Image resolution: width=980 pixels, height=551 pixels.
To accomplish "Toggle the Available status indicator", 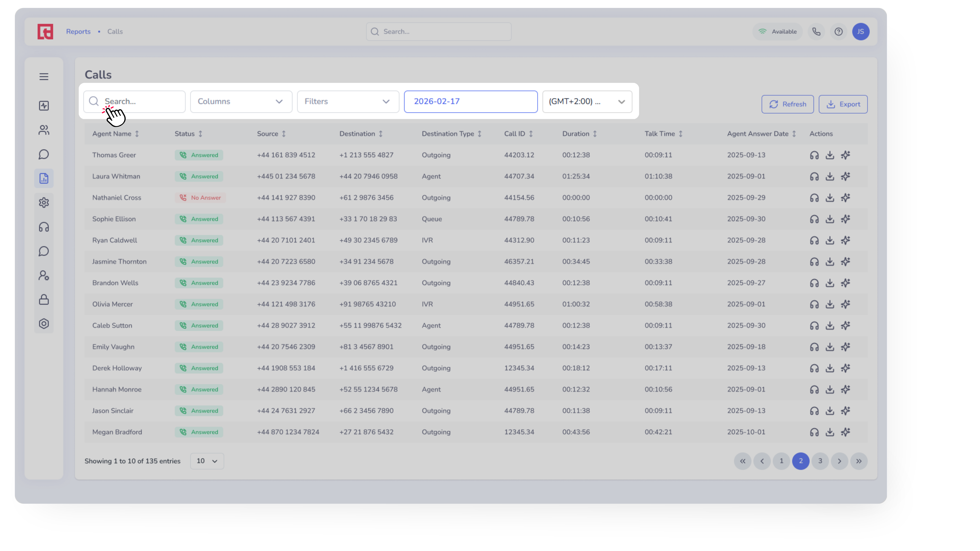I will [x=777, y=32].
